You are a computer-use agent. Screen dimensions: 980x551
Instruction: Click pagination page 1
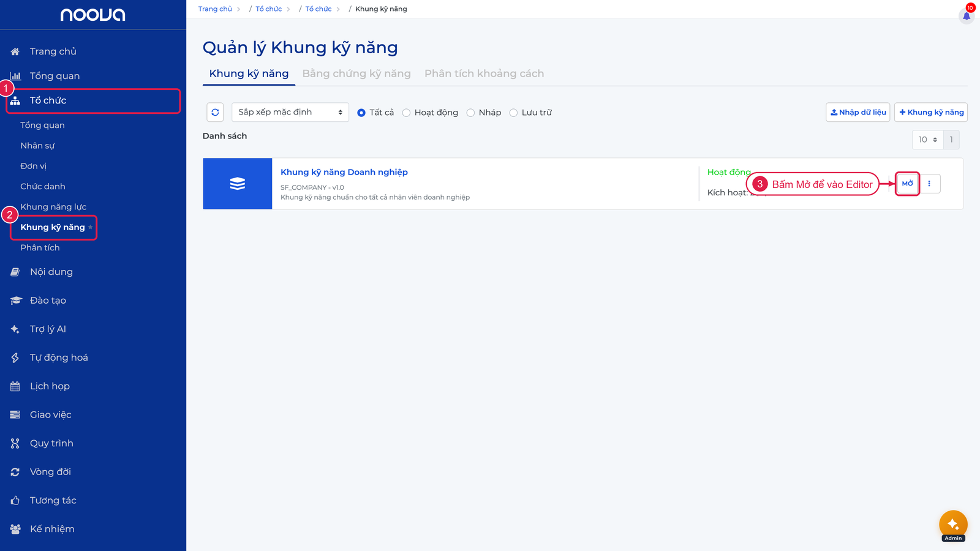(951, 140)
